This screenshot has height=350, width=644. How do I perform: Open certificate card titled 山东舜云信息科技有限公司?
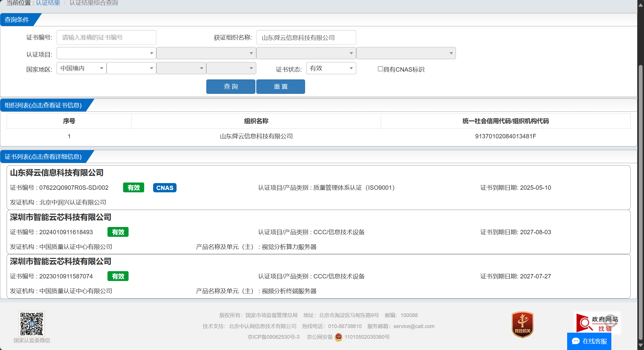tap(319, 188)
